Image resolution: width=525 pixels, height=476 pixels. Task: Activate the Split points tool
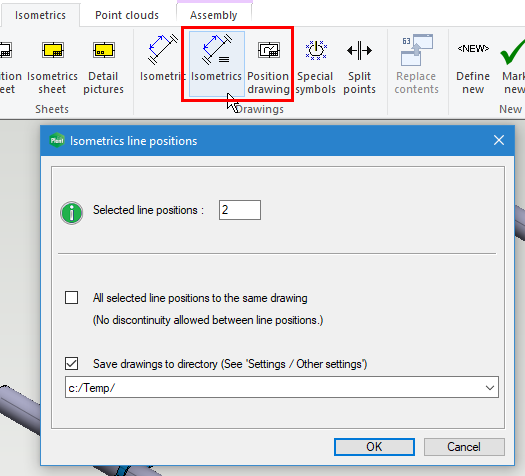359,66
